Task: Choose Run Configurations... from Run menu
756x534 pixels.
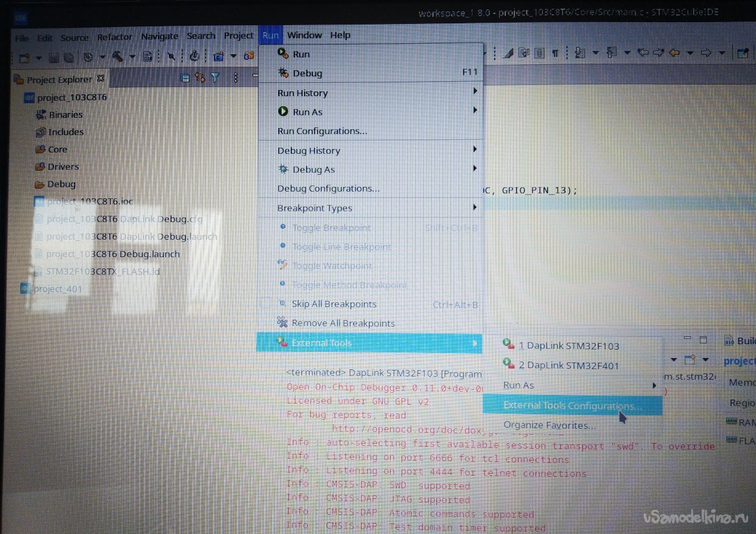Action: coord(370,131)
